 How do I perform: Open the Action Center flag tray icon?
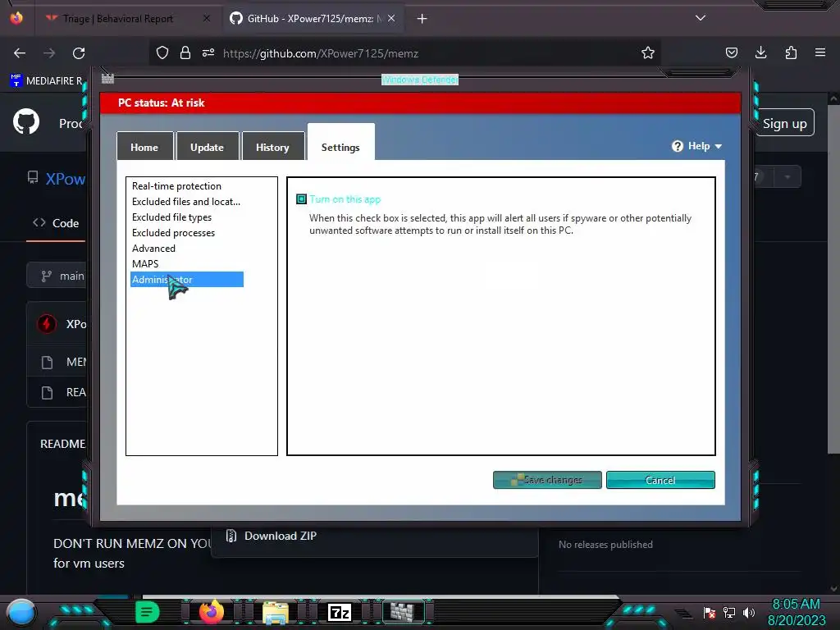[710, 612]
